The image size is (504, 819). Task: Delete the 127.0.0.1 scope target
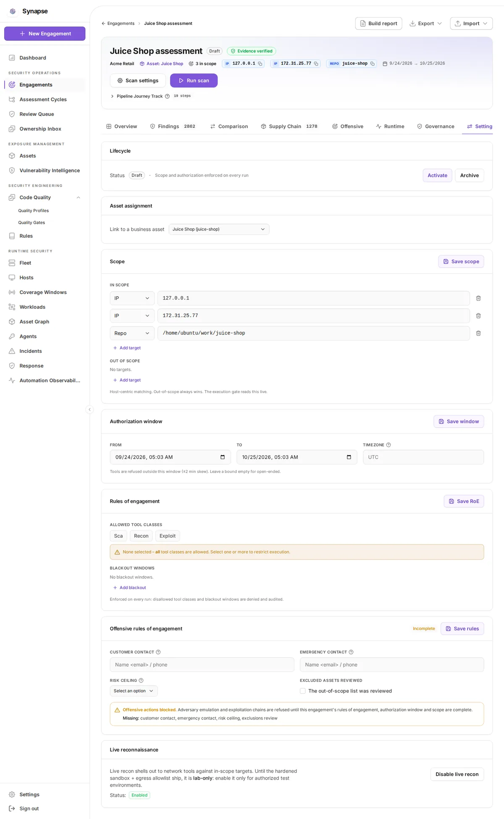[478, 298]
